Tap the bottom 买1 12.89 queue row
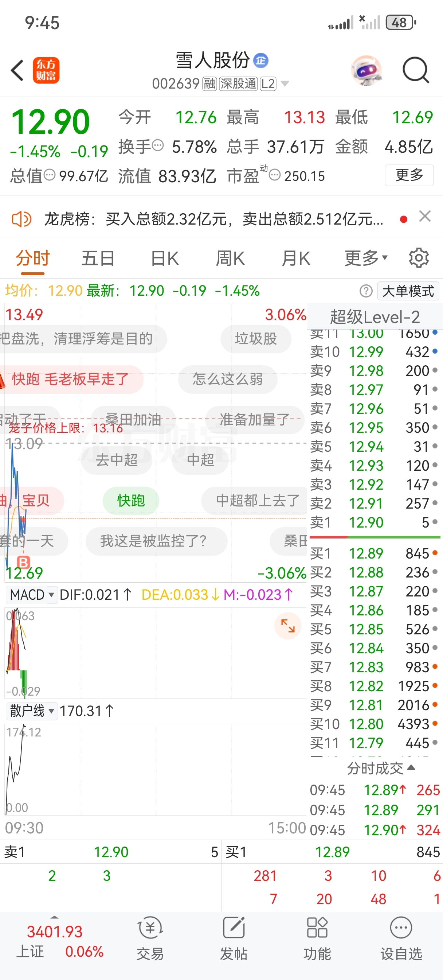443x980 pixels. 332,852
